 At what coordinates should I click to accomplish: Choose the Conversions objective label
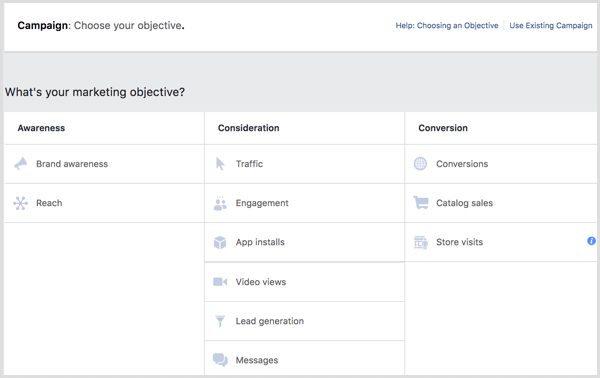tap(462, 164)
